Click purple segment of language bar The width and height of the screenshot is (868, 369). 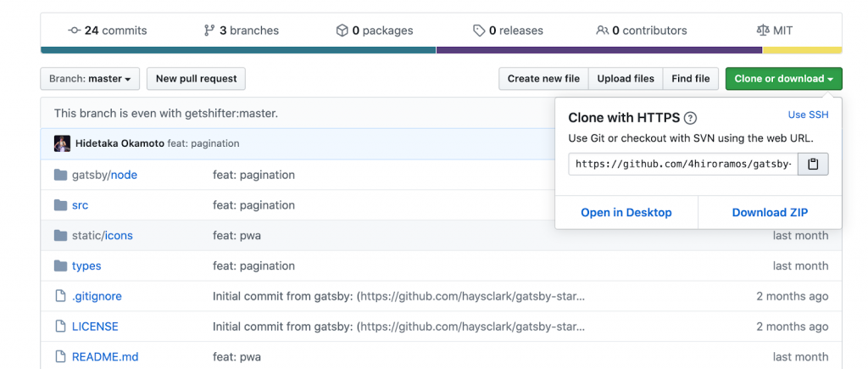[599, 50]
